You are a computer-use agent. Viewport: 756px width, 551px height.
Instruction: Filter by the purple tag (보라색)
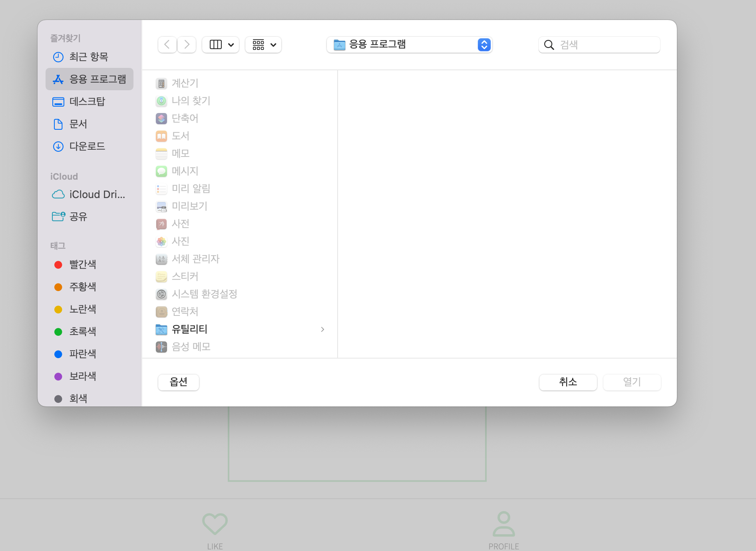pyautogui.click(x=89, y=376)
